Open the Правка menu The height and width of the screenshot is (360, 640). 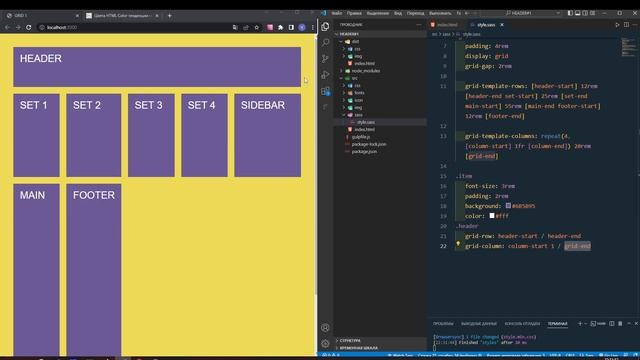coord(354,13)
